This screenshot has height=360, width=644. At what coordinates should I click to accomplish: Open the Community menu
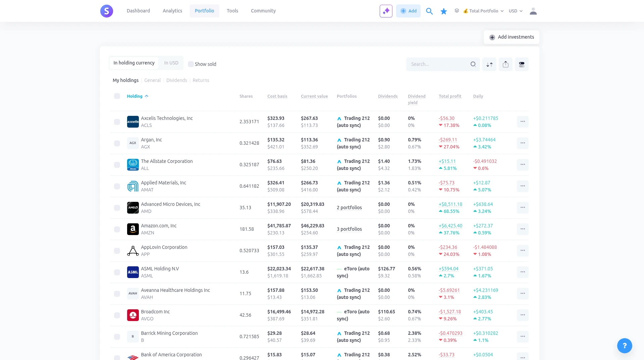[x=263, y=11]
